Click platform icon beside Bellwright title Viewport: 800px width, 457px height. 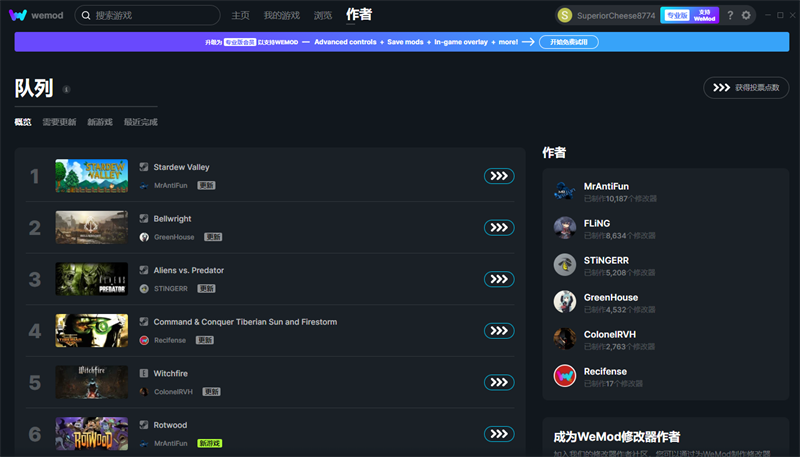coord(144,218)
